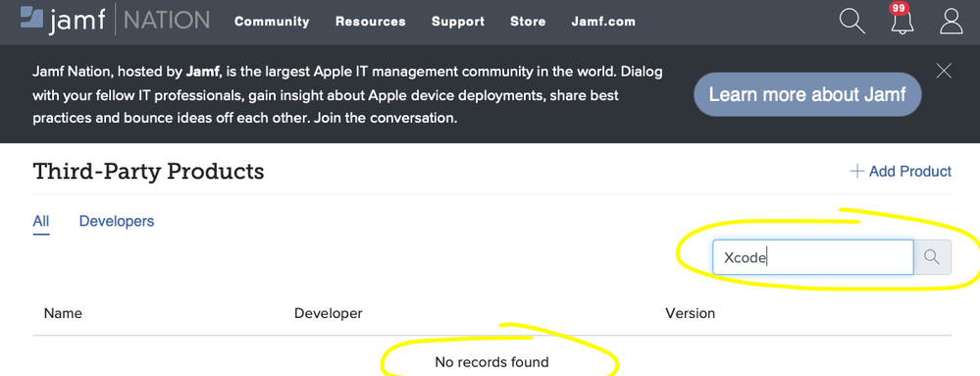Switch to the Developers tab
This screenshot has height=376, width=980.
click(x=117, y=221)
